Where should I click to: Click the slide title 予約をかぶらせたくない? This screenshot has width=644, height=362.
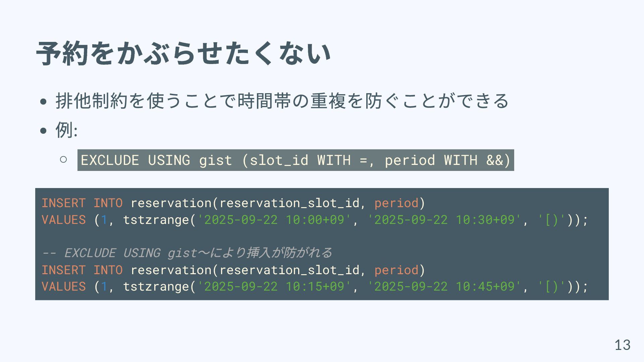pyautogui.click(x=183, y=54)
